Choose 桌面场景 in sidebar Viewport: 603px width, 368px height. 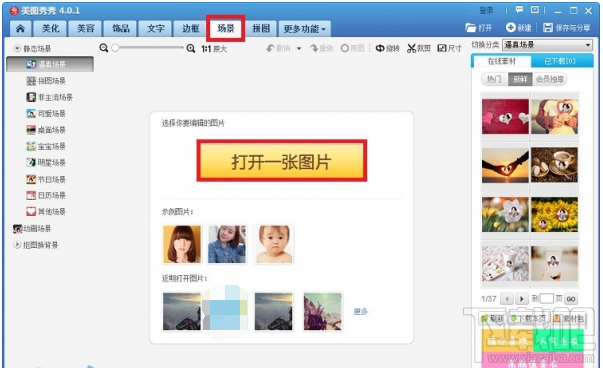tap(46, 130)
